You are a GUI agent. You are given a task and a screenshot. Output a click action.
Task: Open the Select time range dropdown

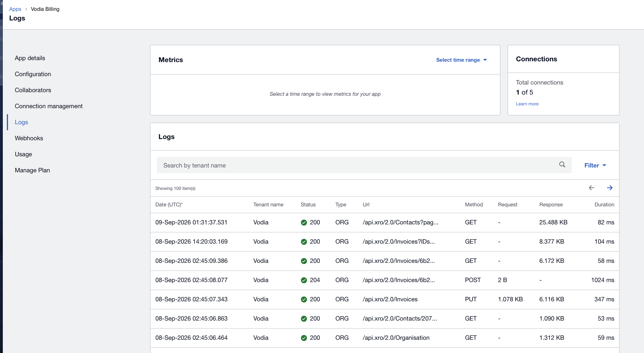click(x=461, y=60)
